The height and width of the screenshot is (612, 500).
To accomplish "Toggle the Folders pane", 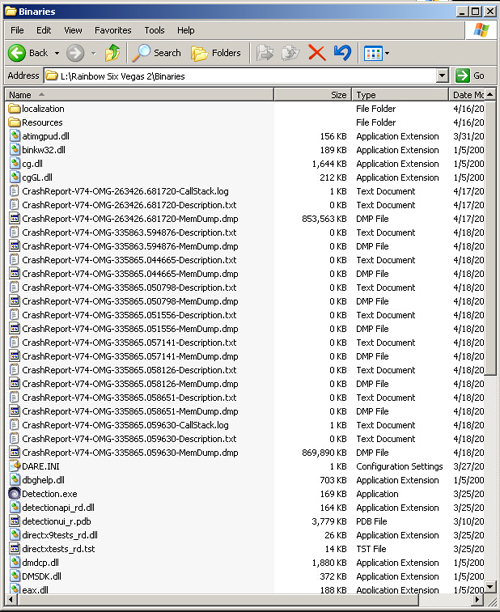I will point(216,53).
